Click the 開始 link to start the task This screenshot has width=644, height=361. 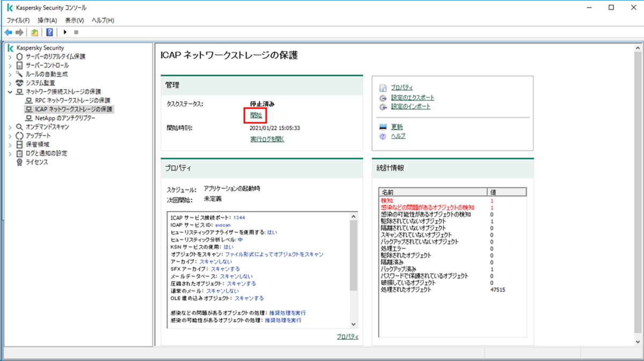coord(256,115)
